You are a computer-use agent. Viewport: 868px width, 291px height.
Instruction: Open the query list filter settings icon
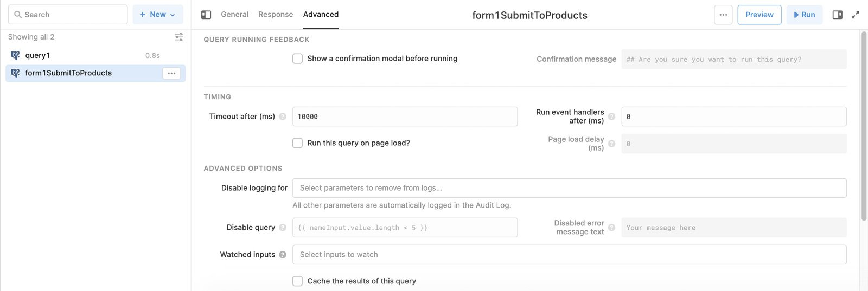click(178, 37)
